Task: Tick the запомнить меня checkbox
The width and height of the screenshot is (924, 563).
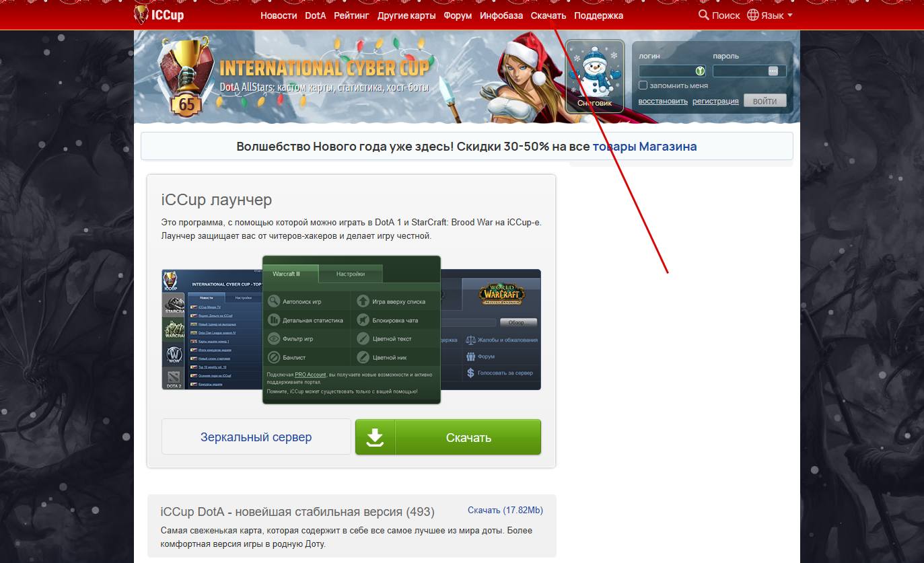Action: point(643,85)
